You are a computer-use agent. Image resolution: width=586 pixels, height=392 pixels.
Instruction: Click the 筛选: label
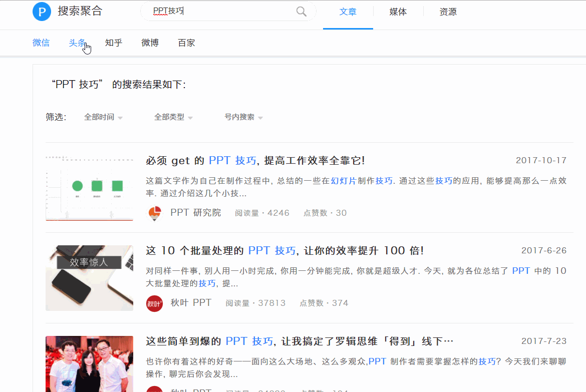[x=56, y=117]
